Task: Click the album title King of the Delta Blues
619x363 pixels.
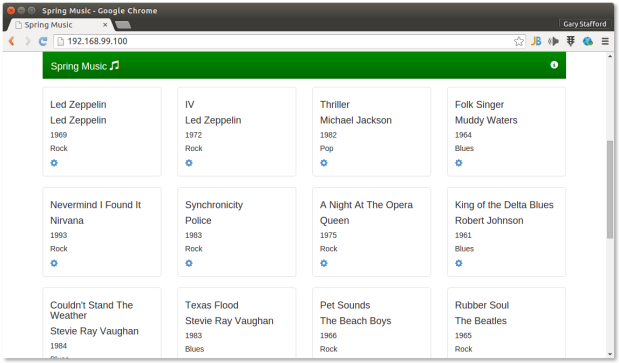Action: pos(504,205)
